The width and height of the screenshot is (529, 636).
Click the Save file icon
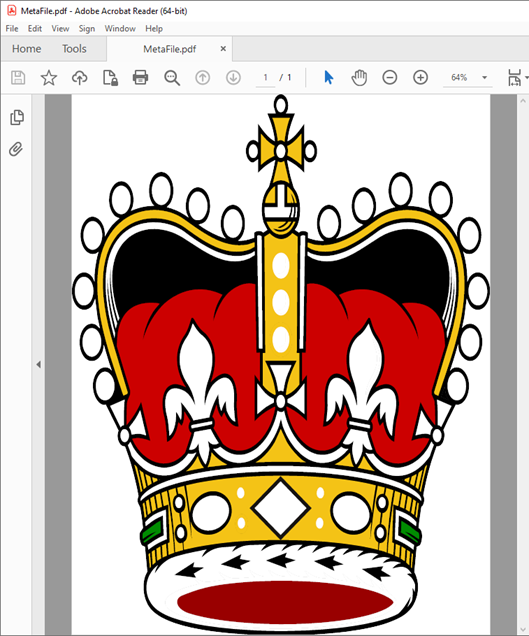(x=18, y=77)
